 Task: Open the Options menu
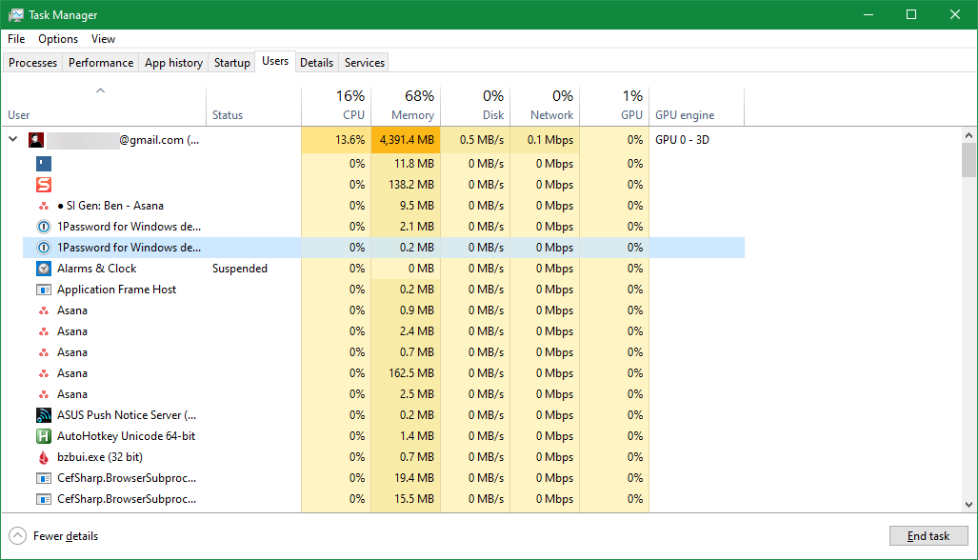point(57,39)
